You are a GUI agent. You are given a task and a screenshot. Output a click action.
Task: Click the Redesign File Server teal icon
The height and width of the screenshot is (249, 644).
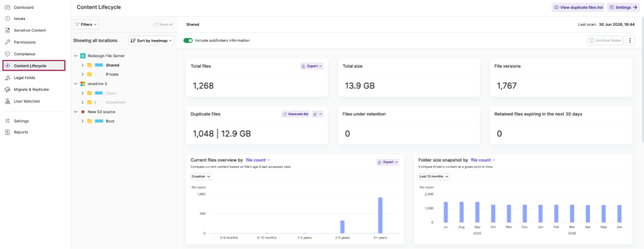click(83, 55)
